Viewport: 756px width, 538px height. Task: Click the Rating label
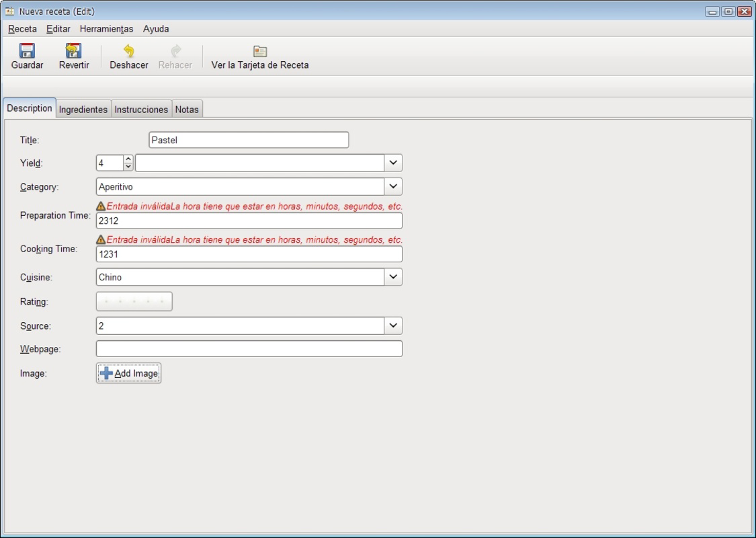point(34,301)
